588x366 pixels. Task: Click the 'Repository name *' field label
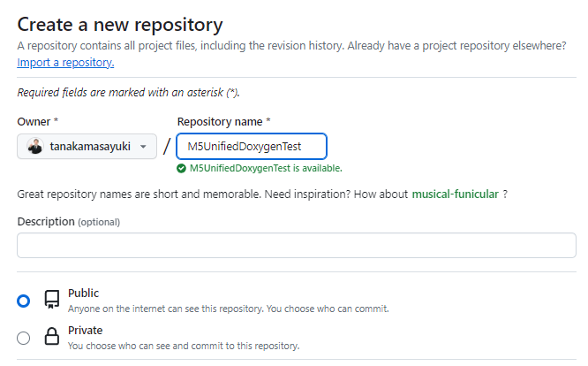click(223, 121)
